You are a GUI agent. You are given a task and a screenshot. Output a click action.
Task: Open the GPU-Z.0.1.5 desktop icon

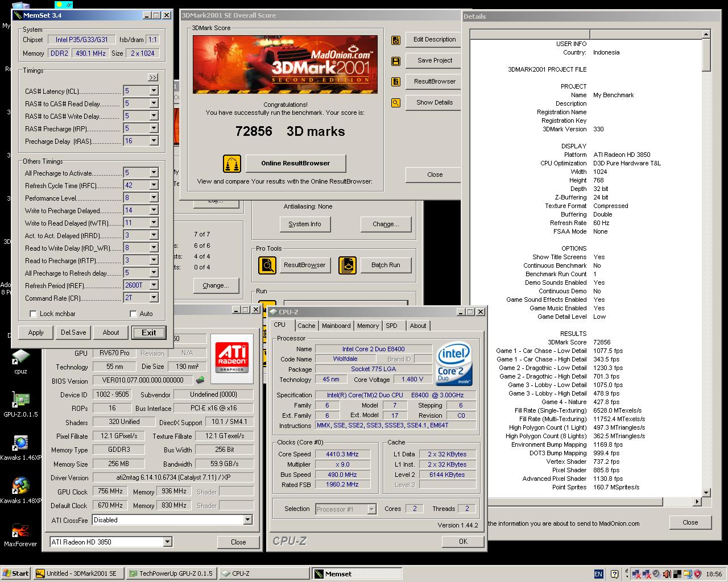20,404
